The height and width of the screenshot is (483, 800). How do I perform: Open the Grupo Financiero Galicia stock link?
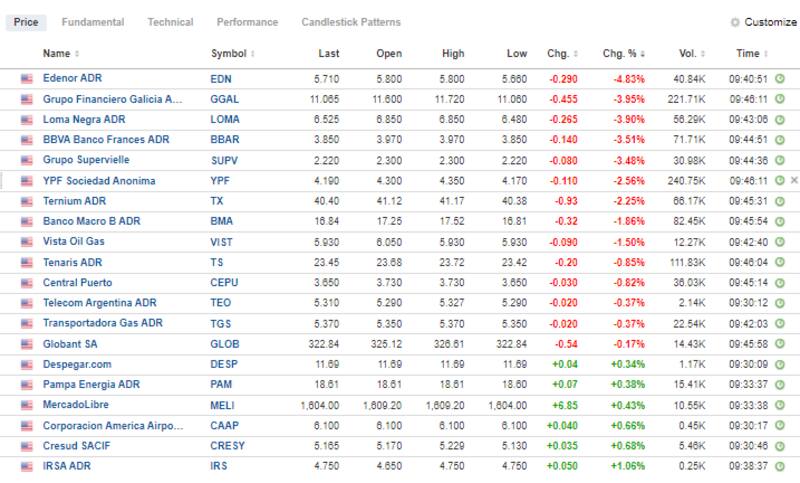point(113,99)
